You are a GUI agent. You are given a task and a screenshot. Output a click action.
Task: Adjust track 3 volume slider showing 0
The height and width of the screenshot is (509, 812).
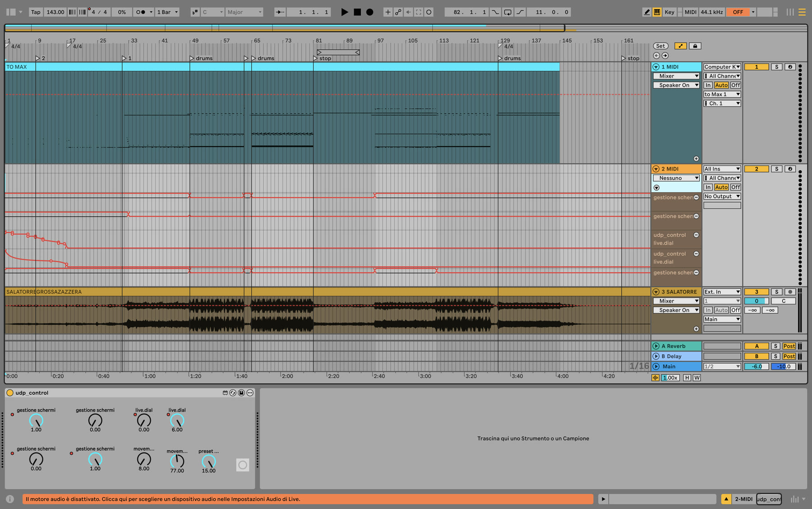(x=757, y=301)
